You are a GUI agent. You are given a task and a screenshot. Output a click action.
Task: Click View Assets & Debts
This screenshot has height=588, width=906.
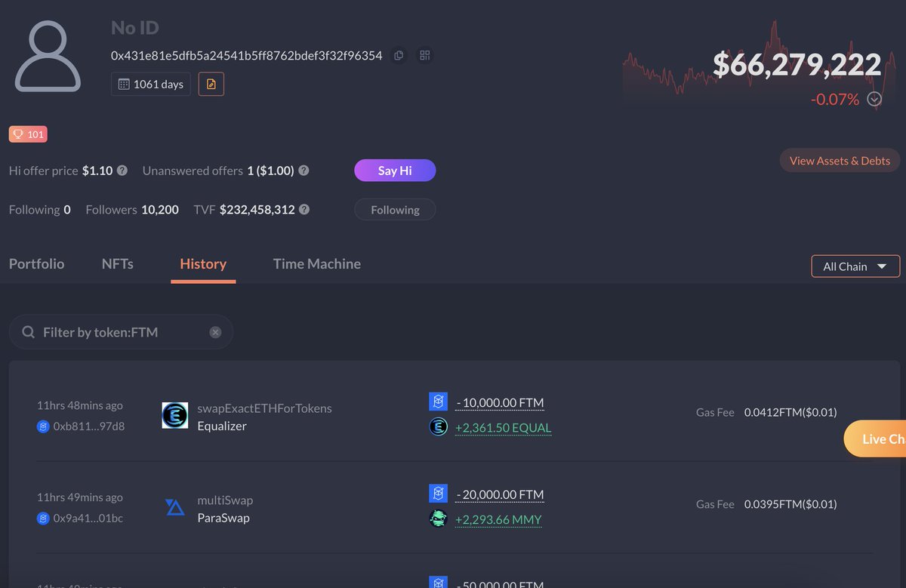(x=840, y=160)
